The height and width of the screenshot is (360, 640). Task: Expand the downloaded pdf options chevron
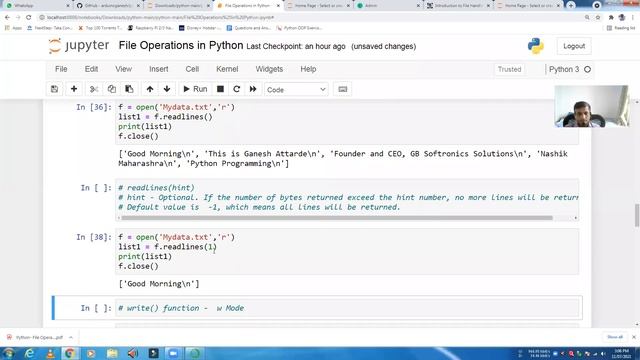[x=71, y=338]
